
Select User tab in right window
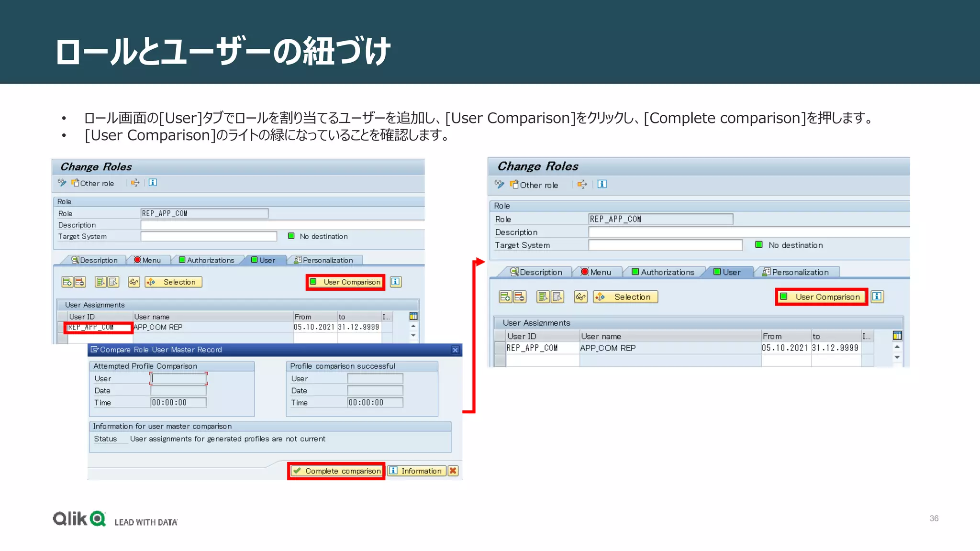[727, 272]
